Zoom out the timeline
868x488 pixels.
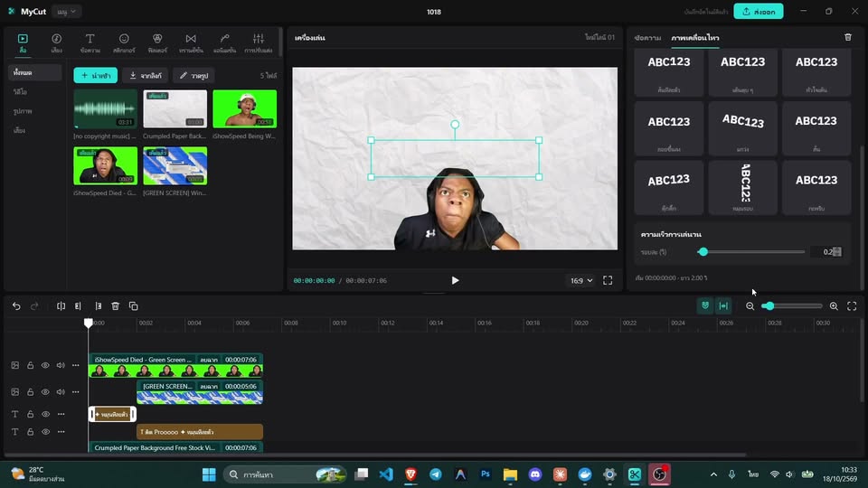750,306
